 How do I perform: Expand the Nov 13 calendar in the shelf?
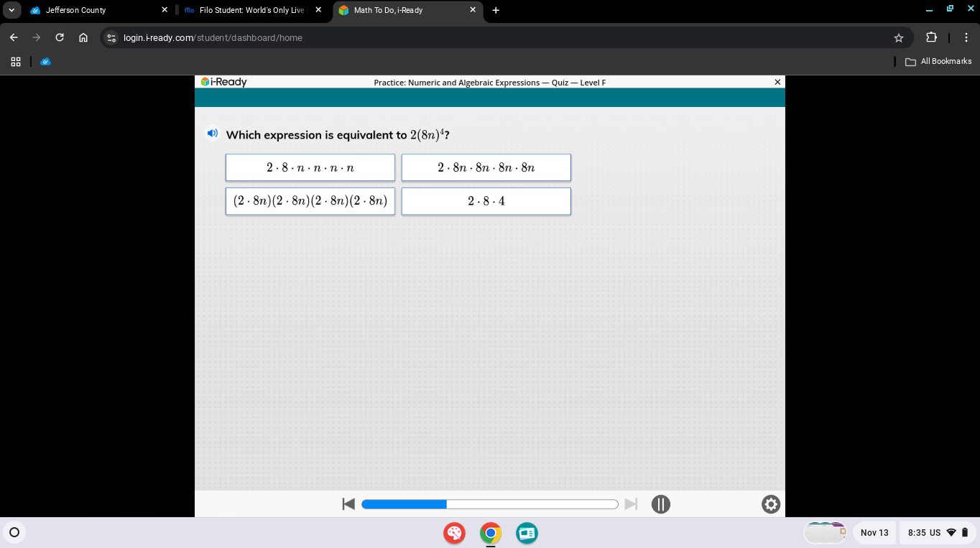click(874, 532)
